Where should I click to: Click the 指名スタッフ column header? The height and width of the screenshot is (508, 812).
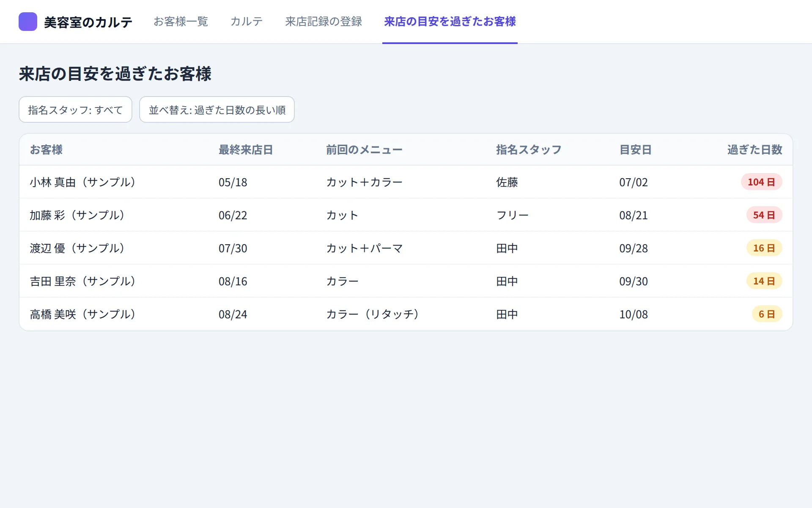click(x=529, y=149)
